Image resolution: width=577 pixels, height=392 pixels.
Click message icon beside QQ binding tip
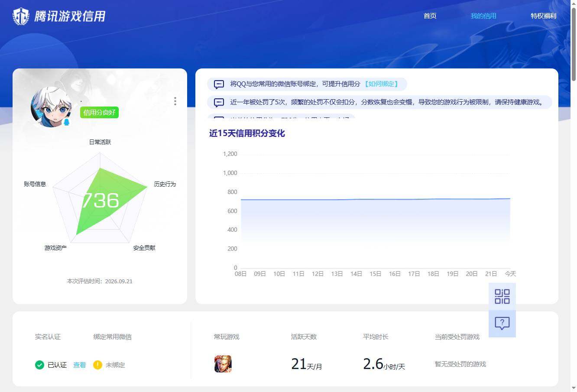219,84
